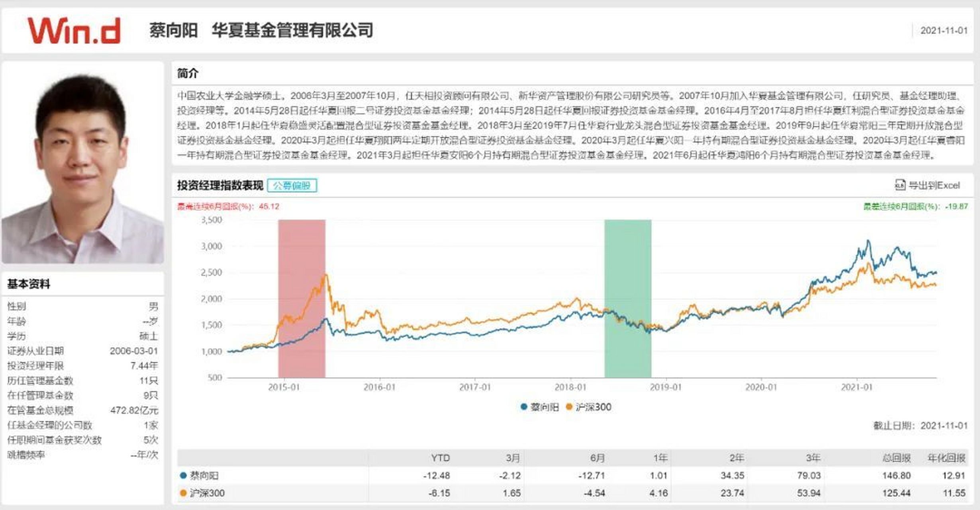Click the Excel export icon
Screen dimensions: 980x510
tap(900, 185)
